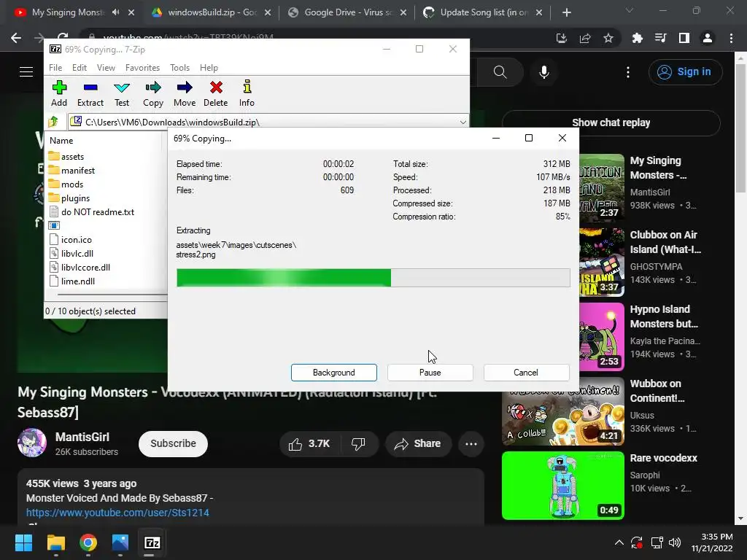Open the YouTube hamburger guide menu
The height and width of the screenshot is (560, 747).
coord(26,72)
